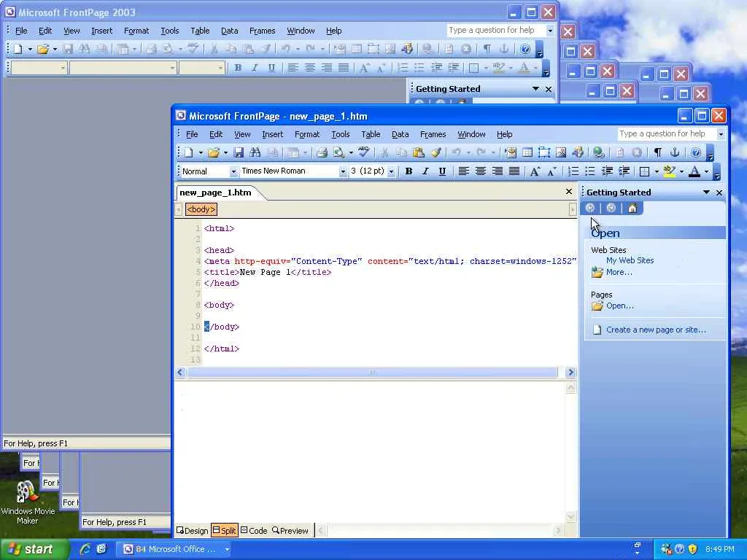Toggle Italic formatting in front window
Screen dimensions: 747x560
425,171
